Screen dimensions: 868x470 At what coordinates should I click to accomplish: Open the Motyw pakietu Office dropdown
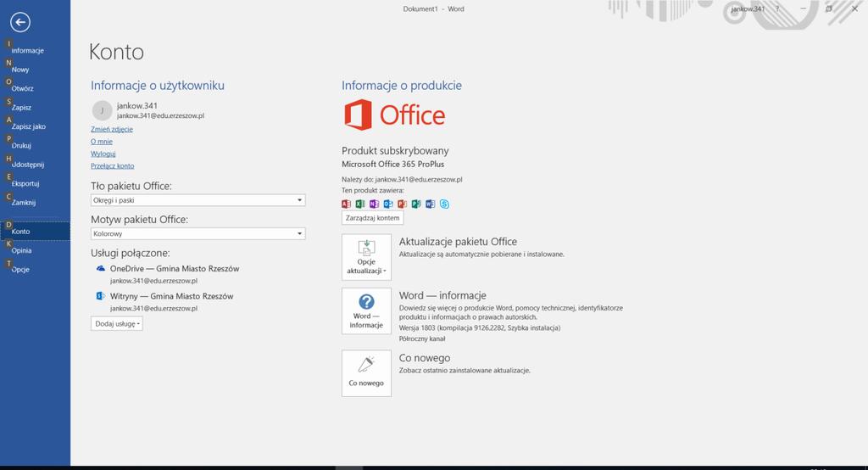pos(198,234)
